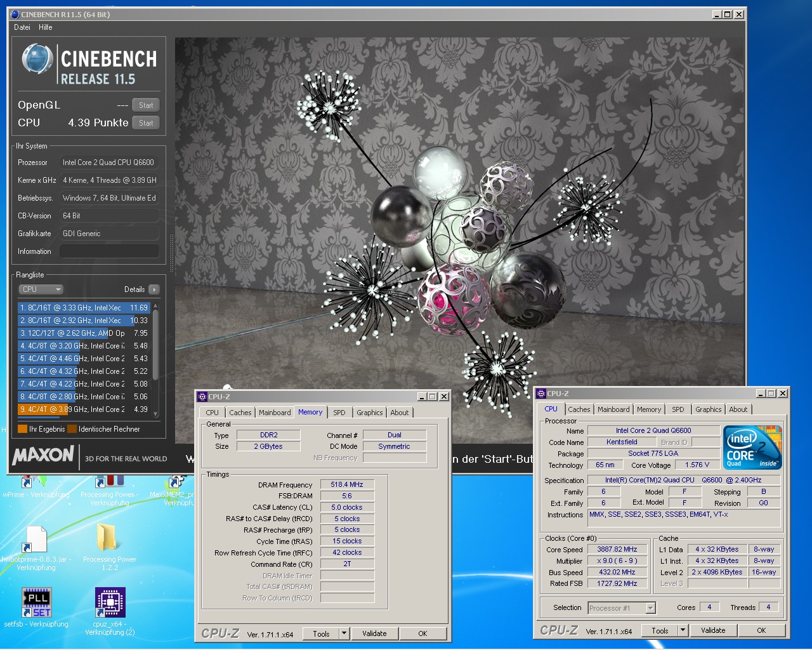Select ranking row 4C/8T @ 2.80 GHz

click(84, 397)
